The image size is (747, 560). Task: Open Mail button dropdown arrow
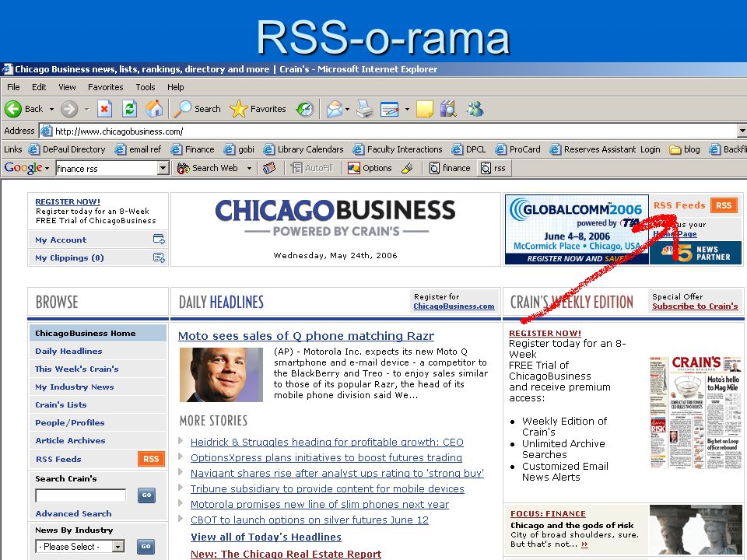coord(347,110)
